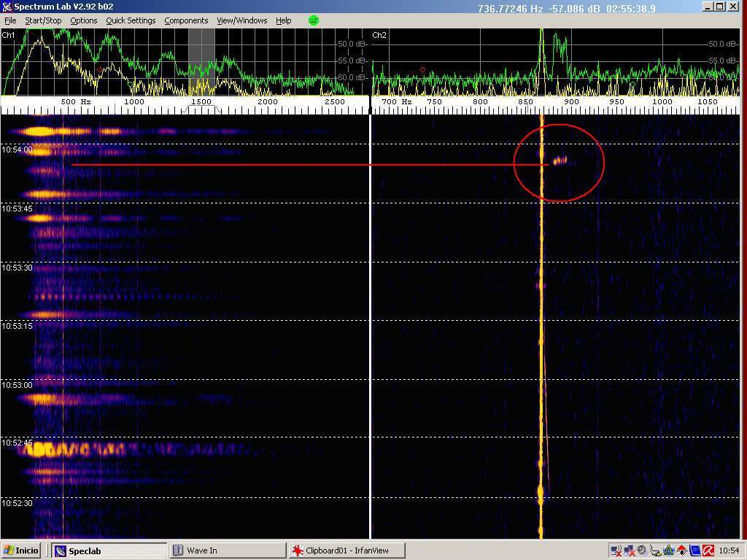This screenshot has width=747, height=560.
Task: Open the File menu
Action: tap(10, 20)
